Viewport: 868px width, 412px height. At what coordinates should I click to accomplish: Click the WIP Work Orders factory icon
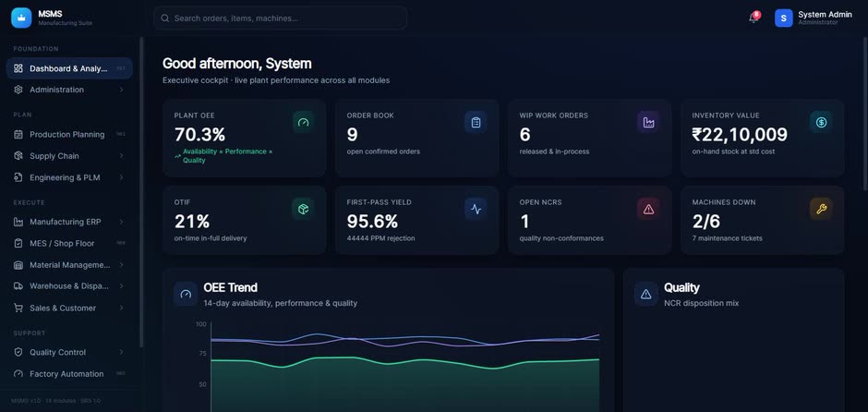pyautogui.click(x=648, y=122)
